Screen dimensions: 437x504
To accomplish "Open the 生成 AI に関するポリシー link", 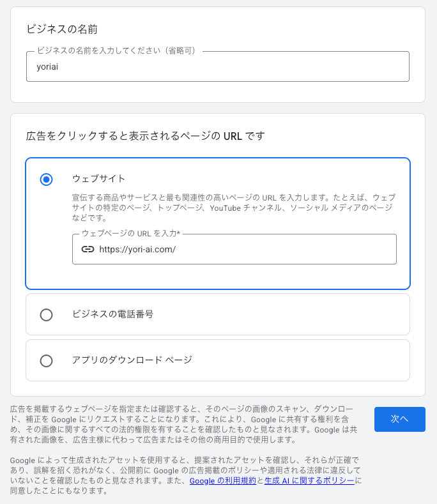I will (x=309, y=480).
